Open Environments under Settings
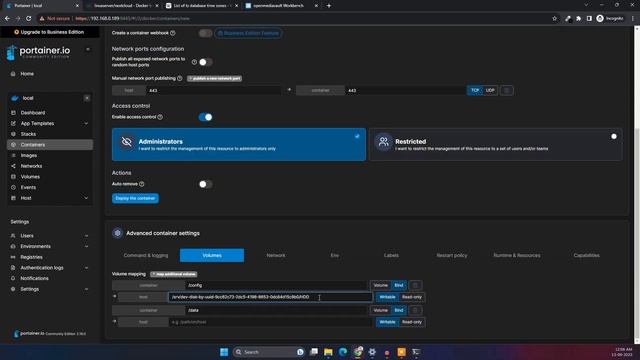 (x=36, y=246)
